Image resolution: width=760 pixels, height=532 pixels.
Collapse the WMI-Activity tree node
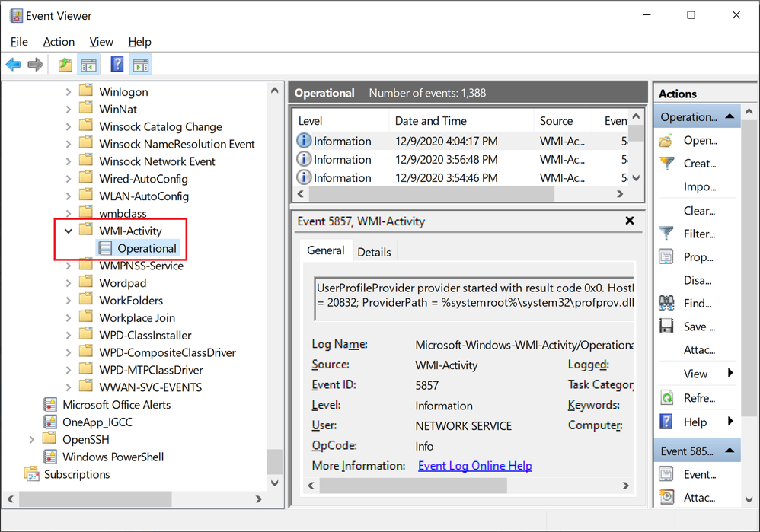pos(69,231)
